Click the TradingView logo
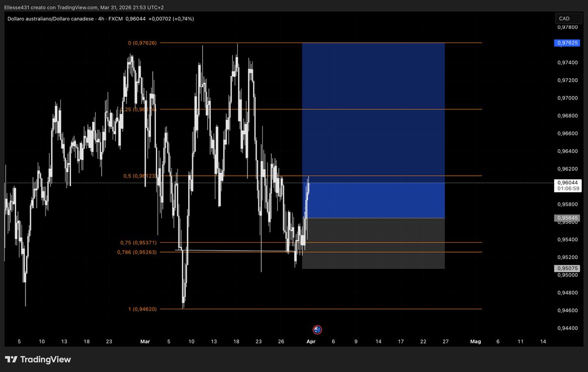 (x=38, y=359)
